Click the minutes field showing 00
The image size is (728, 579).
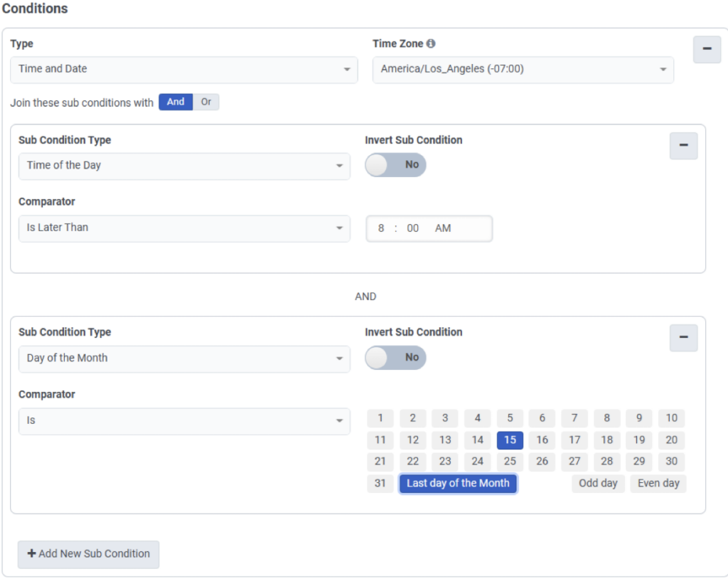point(412,228)
